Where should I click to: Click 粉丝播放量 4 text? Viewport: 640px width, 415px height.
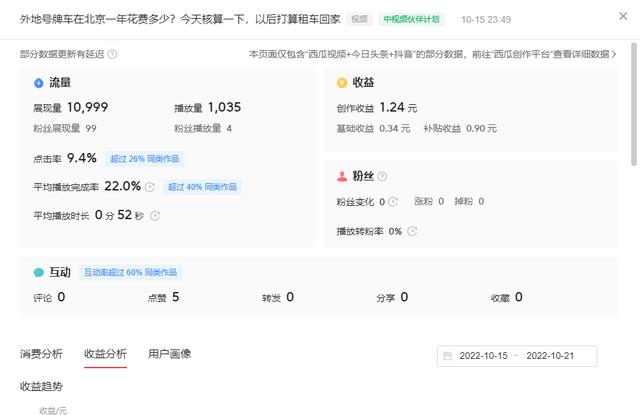point(203,129)
